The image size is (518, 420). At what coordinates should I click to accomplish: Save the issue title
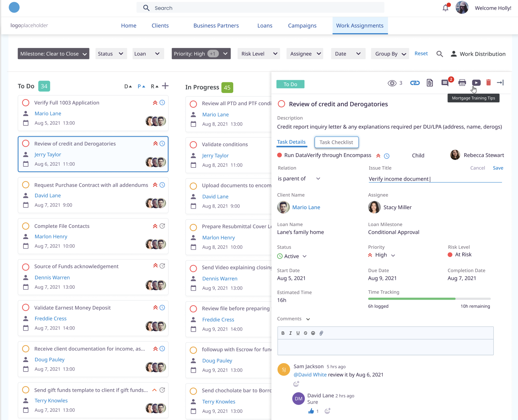(498, 168)
